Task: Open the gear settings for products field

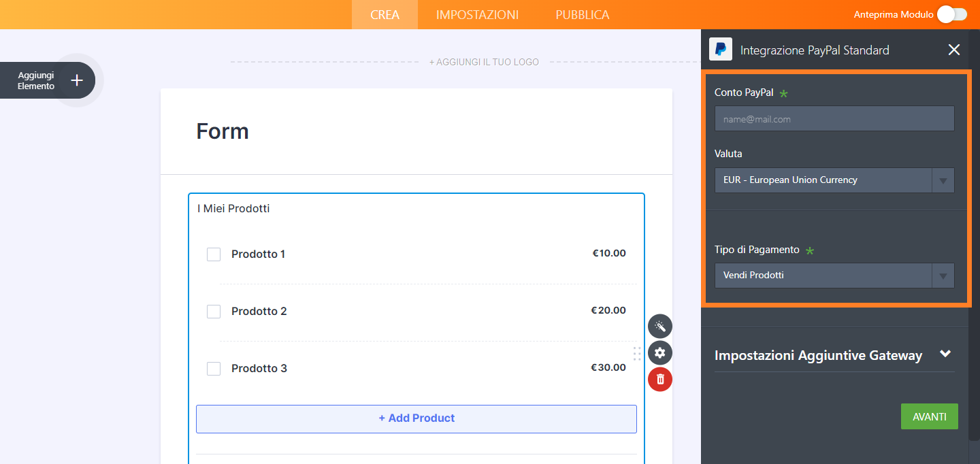Action: click(x=660, y=353)
